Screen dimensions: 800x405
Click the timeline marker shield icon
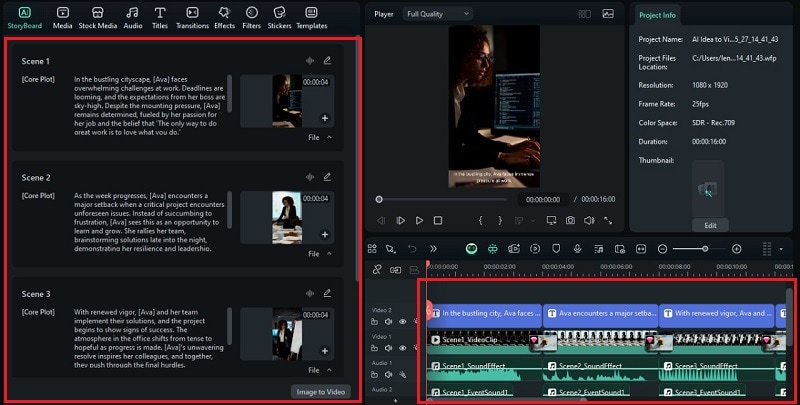556,248
